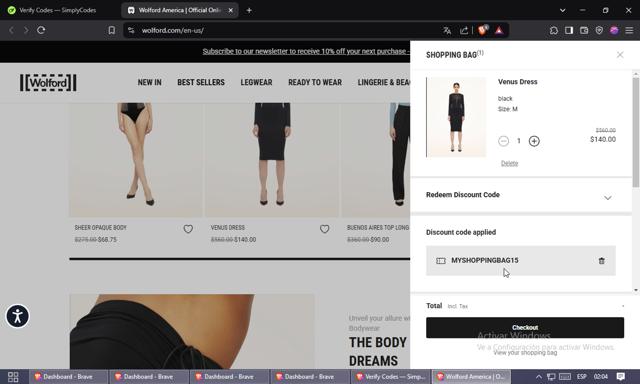Close the Wolford America tab

tap(231, 10)
